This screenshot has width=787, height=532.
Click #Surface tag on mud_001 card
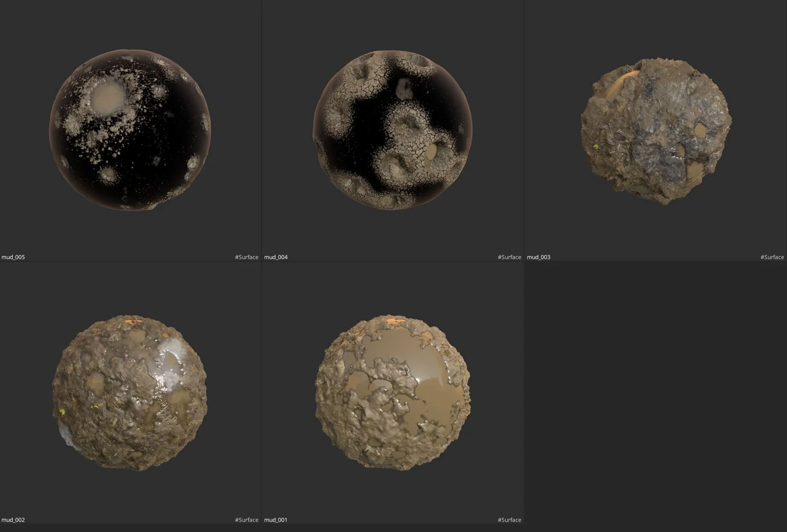tap(509, 520)
